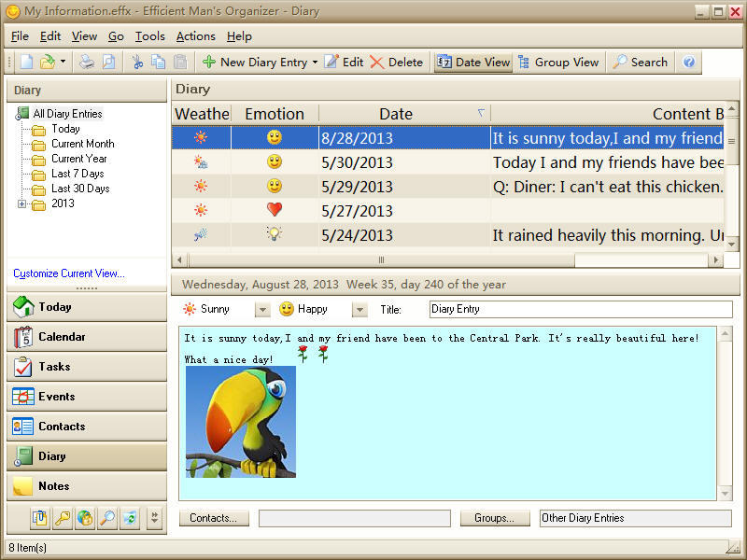Open the File menu
747x560 pixels.
tap(20, 36)
